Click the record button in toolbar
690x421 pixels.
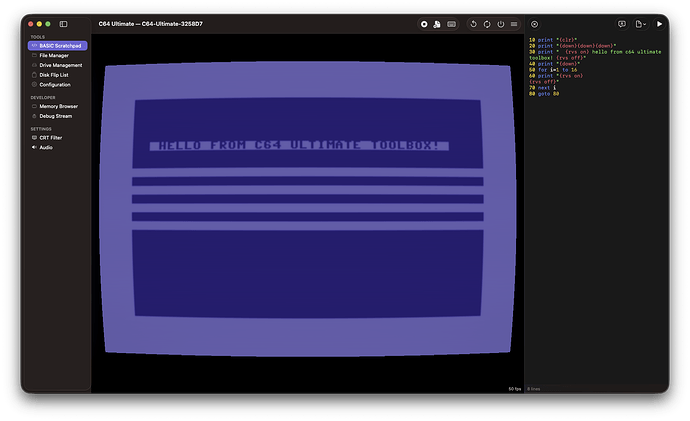(424, 24)
